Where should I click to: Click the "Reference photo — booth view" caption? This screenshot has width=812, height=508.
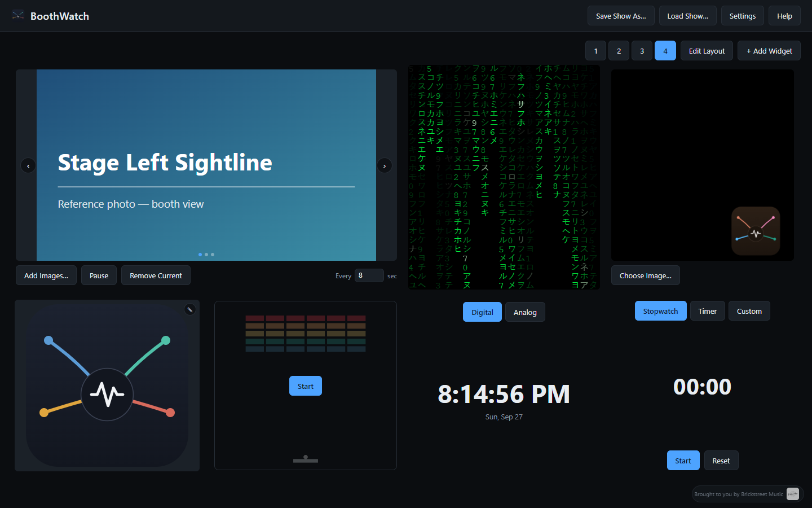(131, 204)
